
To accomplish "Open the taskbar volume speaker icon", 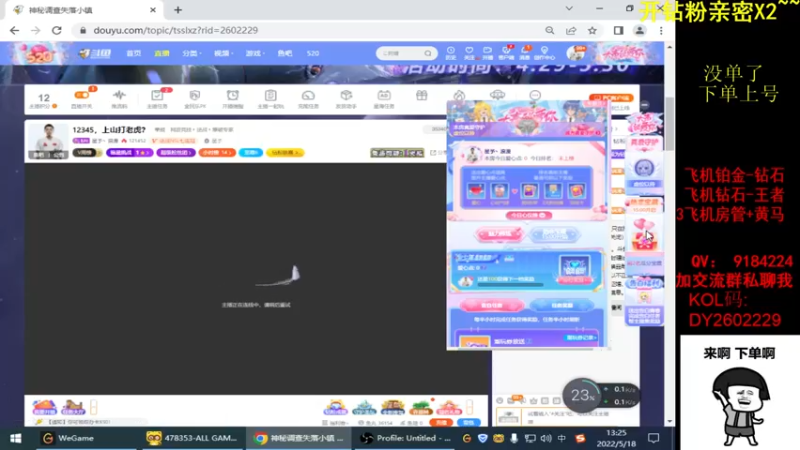I will point(546,438).
